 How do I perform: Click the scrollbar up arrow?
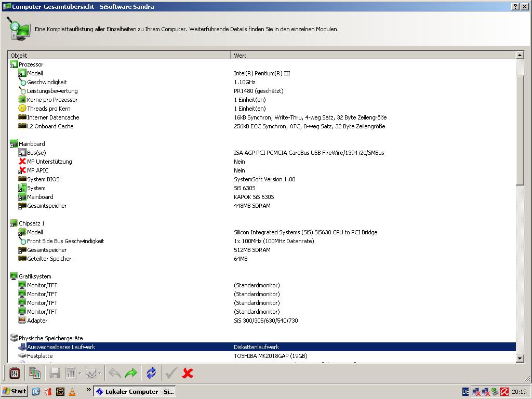(x=520, y=55)
